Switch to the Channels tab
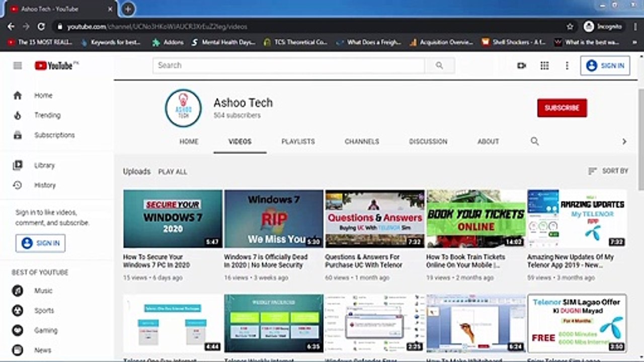The height and width of the screenshot is (362, 644). pos(362,142)
